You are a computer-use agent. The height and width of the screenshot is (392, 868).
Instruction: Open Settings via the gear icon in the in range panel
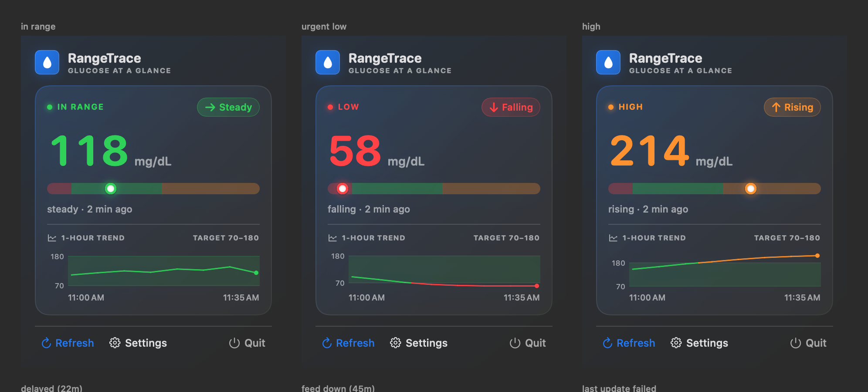tap(115, 343)
